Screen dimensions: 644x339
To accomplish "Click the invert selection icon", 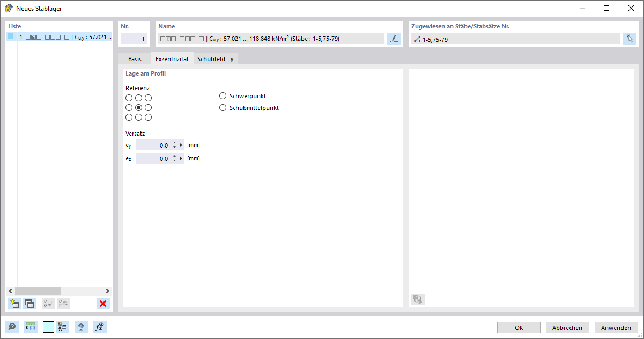I will point(63,304).
